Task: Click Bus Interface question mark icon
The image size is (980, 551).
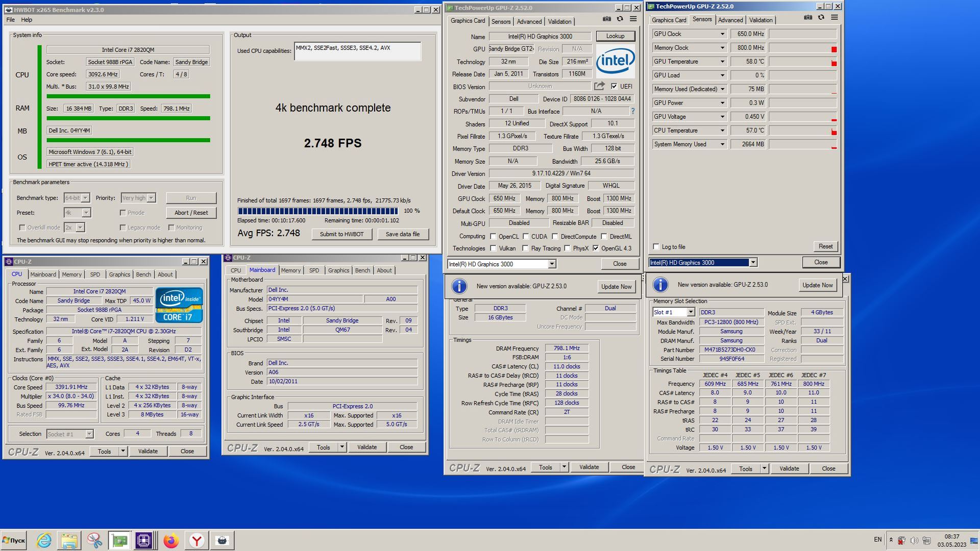Action: (633, 111)
